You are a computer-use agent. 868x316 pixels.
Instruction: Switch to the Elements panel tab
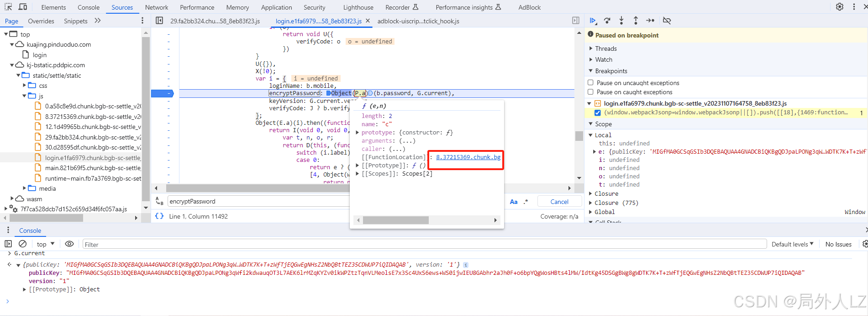53,7
